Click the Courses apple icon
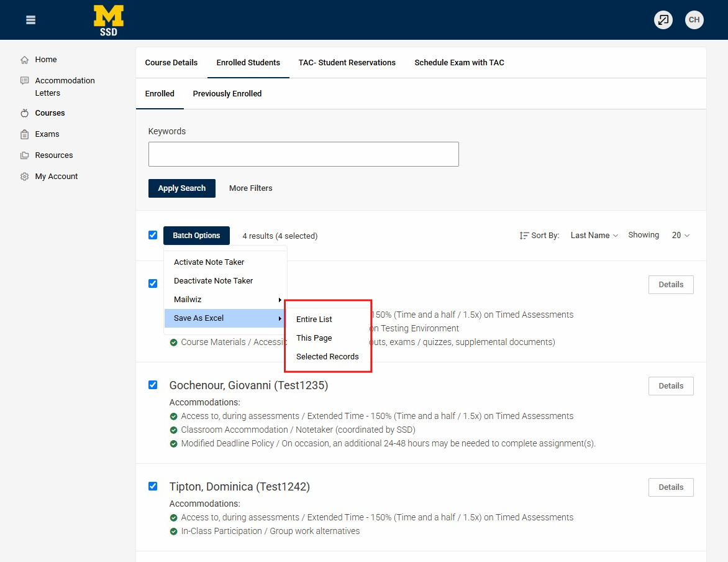The height and width of the screenshot is (562, 728). pyautogui.click(x=25, y=113)
